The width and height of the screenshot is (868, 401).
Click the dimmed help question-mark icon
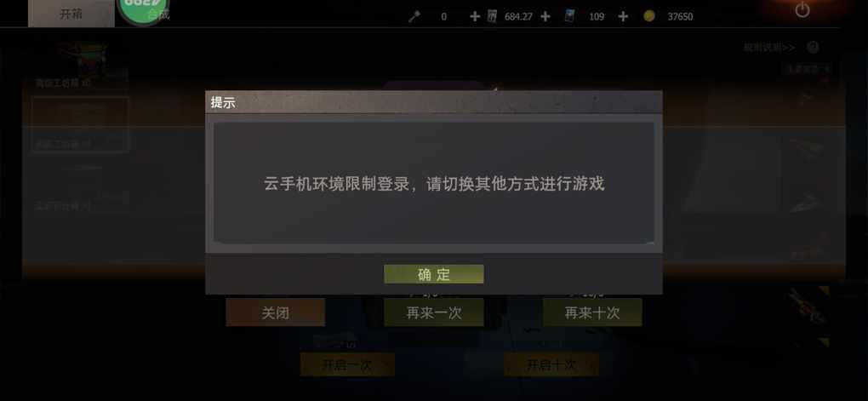(813, 47)
